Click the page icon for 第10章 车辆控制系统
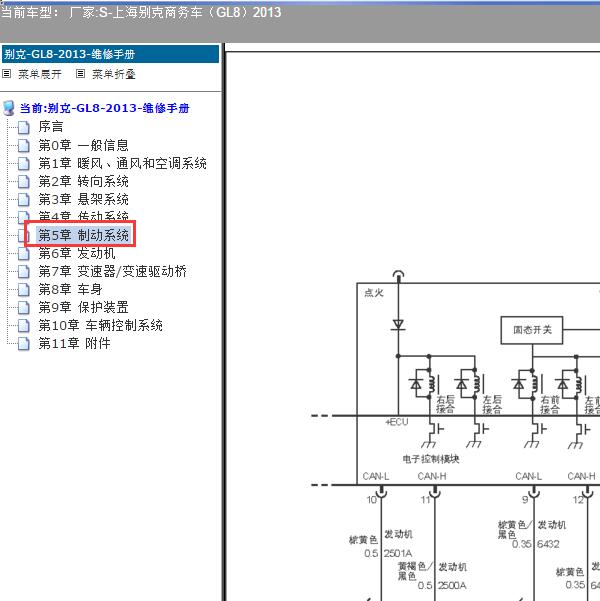This screenshot has height=601, width=600. [24, 326]
